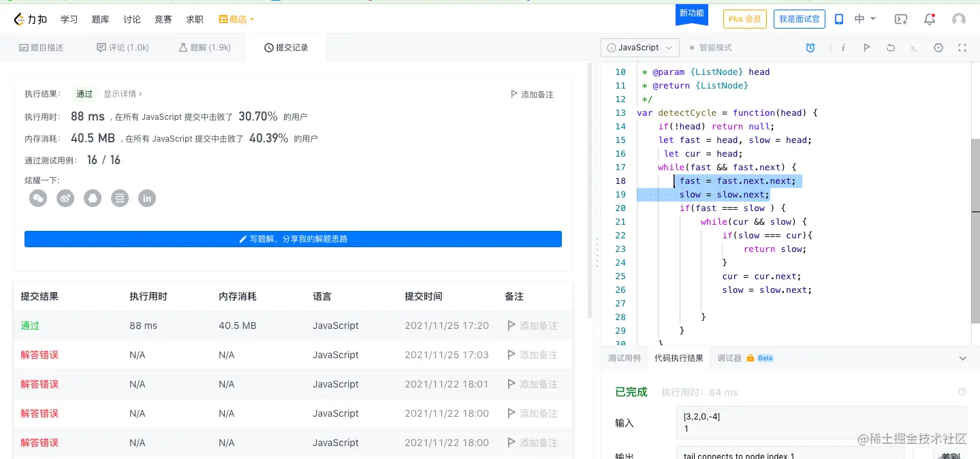Click code line 23 return slow;
The width and height of the screenshot is (980, 459).
click(x=775, y=249)
